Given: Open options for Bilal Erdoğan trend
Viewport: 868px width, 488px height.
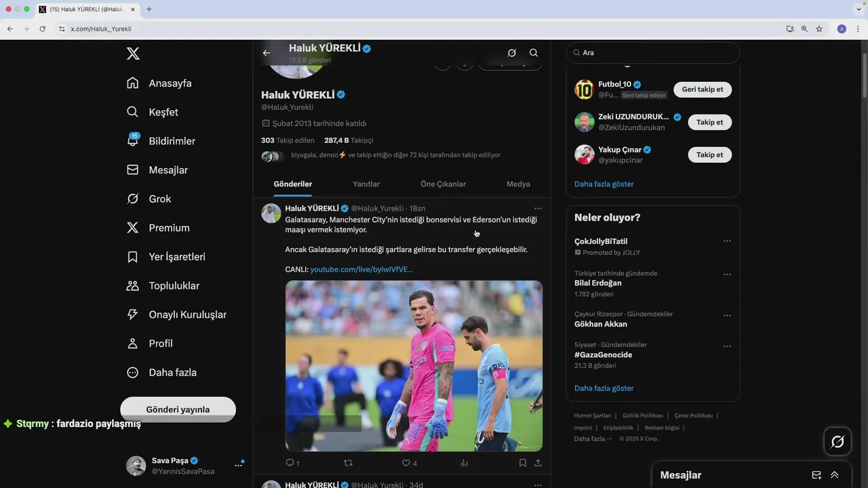Looking at the screenshot, I should tap(727, 274).
